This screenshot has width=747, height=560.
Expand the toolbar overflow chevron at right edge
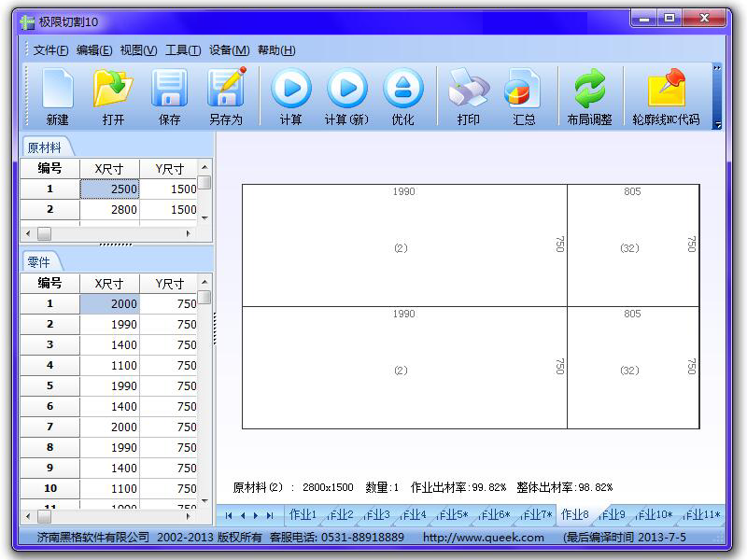[717, 67]
